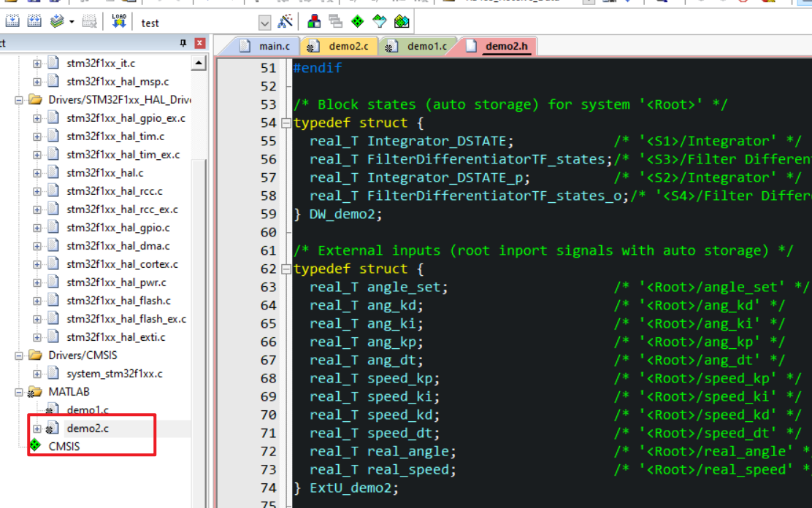Pin the Project panel with pushpin icon
The width and height of the screenshot is (812, 508).
[x=183, y=43]
